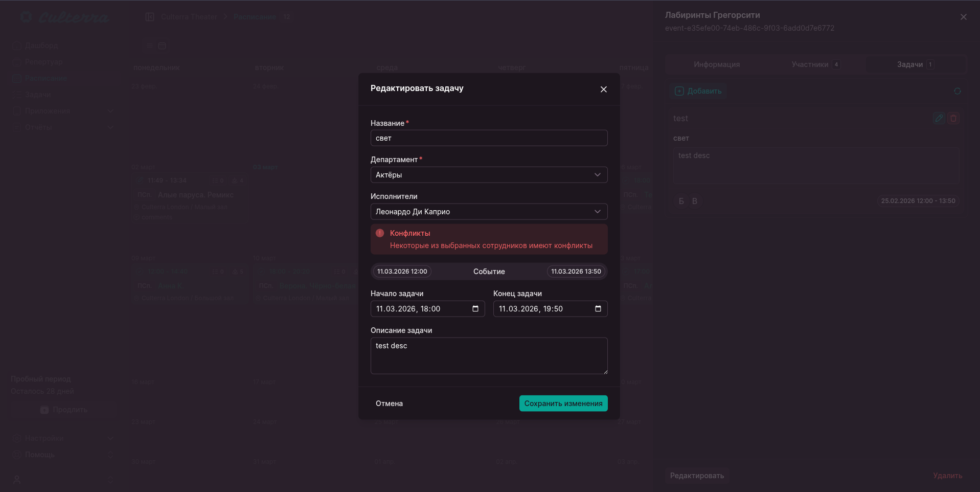The height and width of the screenshot is (492, 980).
Task: Switch to calendar view icon in toolbar
Action: [162, 46]
